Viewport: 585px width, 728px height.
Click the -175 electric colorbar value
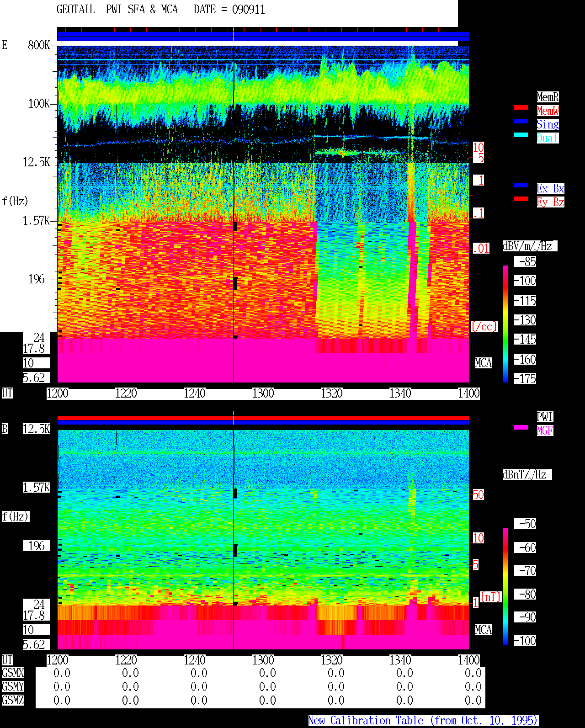pos(526,379)
